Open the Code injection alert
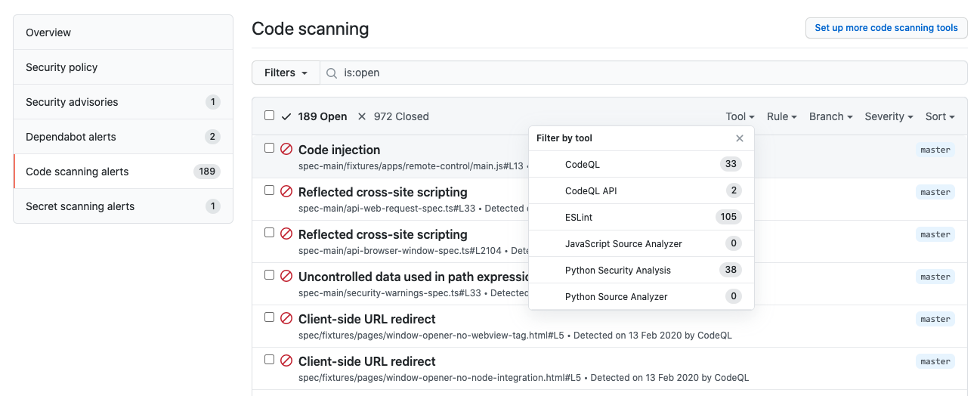 [x=339, y=150]
